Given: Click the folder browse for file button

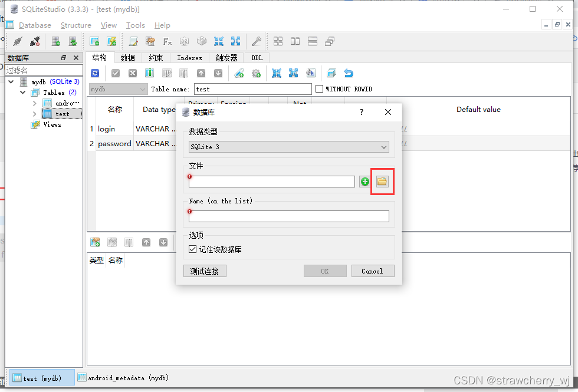Looking at the screenshot, I should (382, 182).
